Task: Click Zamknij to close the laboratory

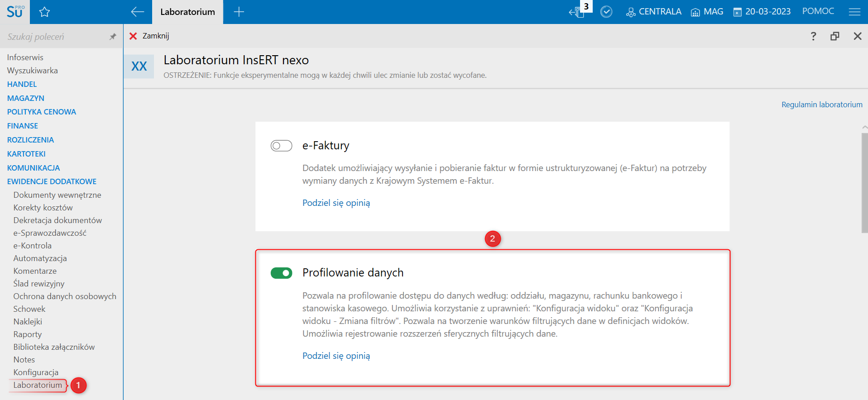Action: click(149, 36)
